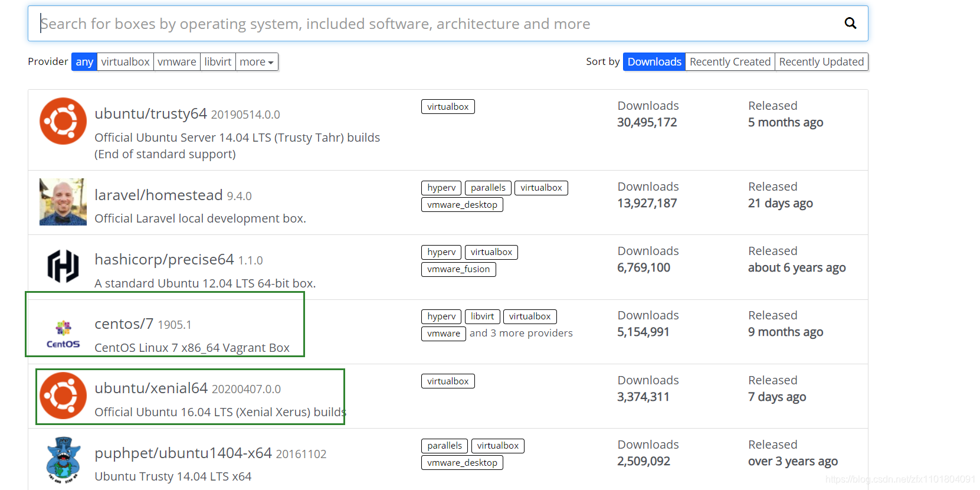This screenshot has width=980, height=490.
Task: Click 'and 3 more providers' text
Action: [521, 333]
